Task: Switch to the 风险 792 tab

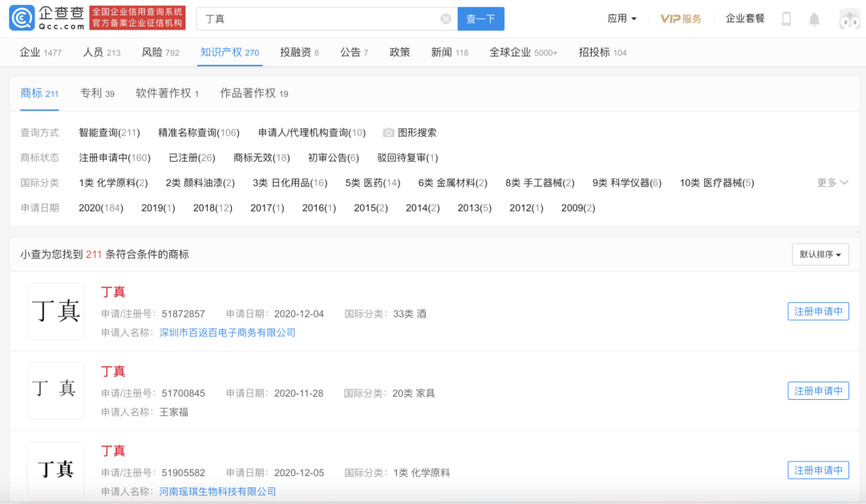Action: point(160,52)
